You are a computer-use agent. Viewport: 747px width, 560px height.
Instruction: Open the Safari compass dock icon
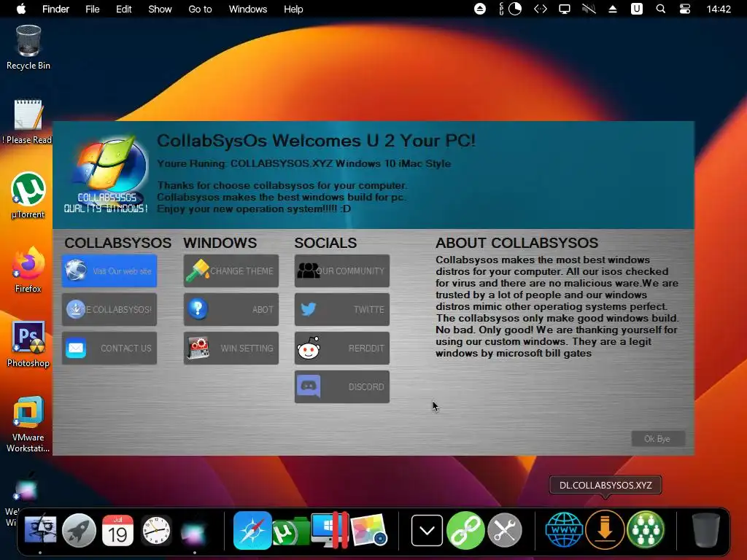point(252,530)
